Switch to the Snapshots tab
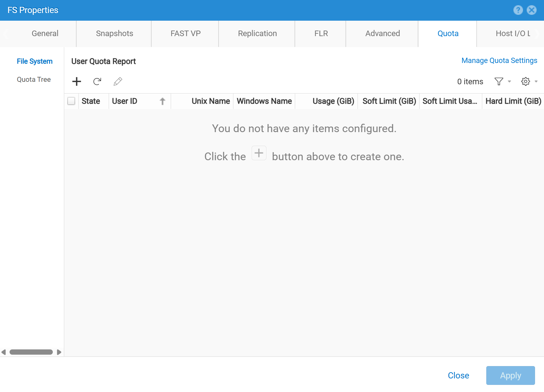The height and width of the screenshot is (392, 544). [114, 33]
